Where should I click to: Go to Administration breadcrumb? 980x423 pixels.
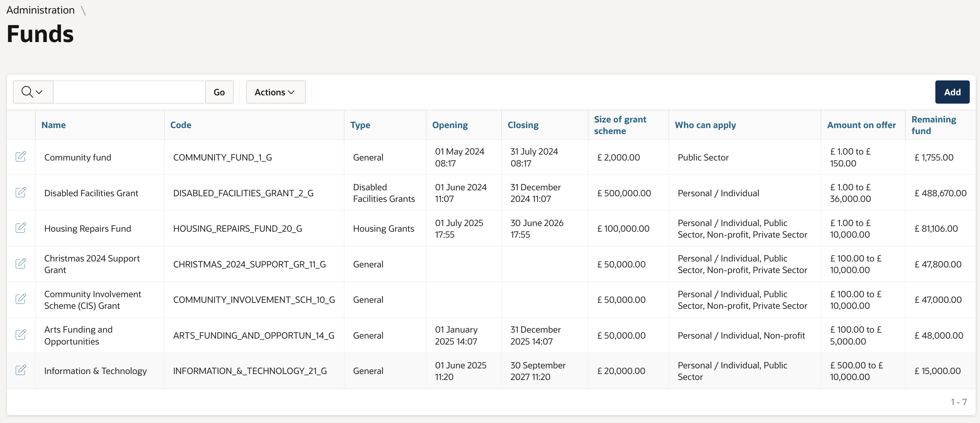40,10
